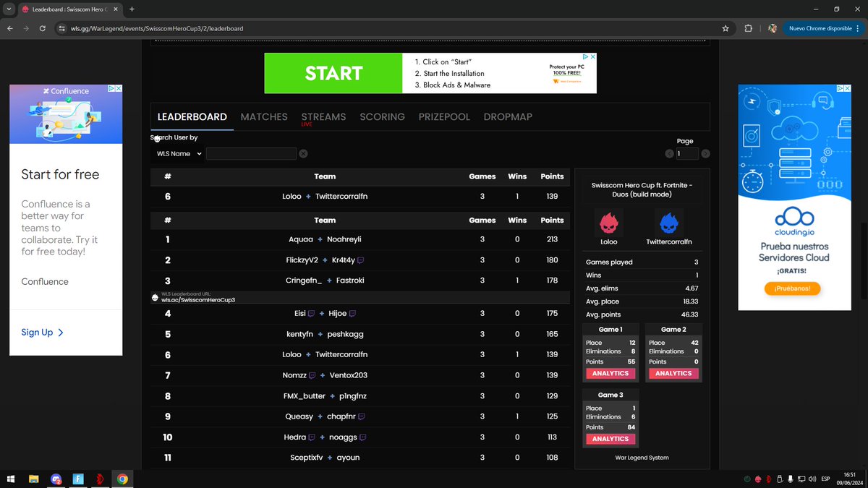Screen dimensions: 868x488
Task: Open the tab search dropdown
Action: click(7, 9)
